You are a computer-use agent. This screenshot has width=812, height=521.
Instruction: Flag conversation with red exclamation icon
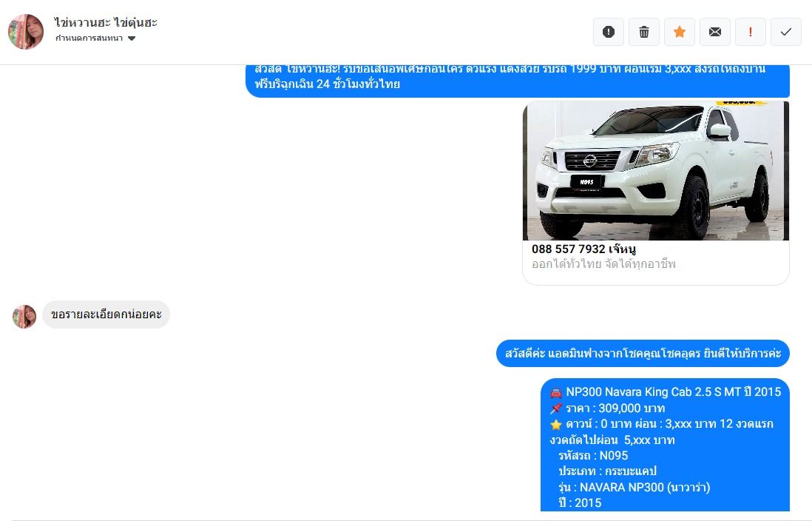pyautogui.click(x=751, y=32)
